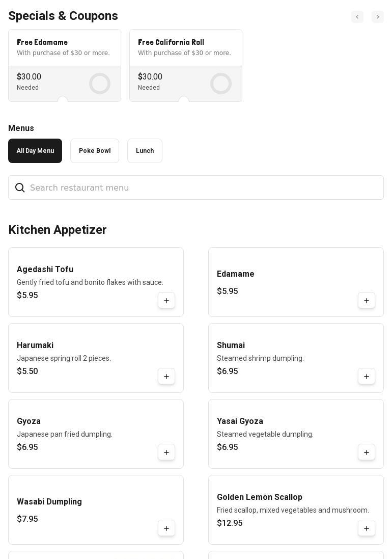Open the Lunch menu tab

pyautogui.click(x=145, y=151)
